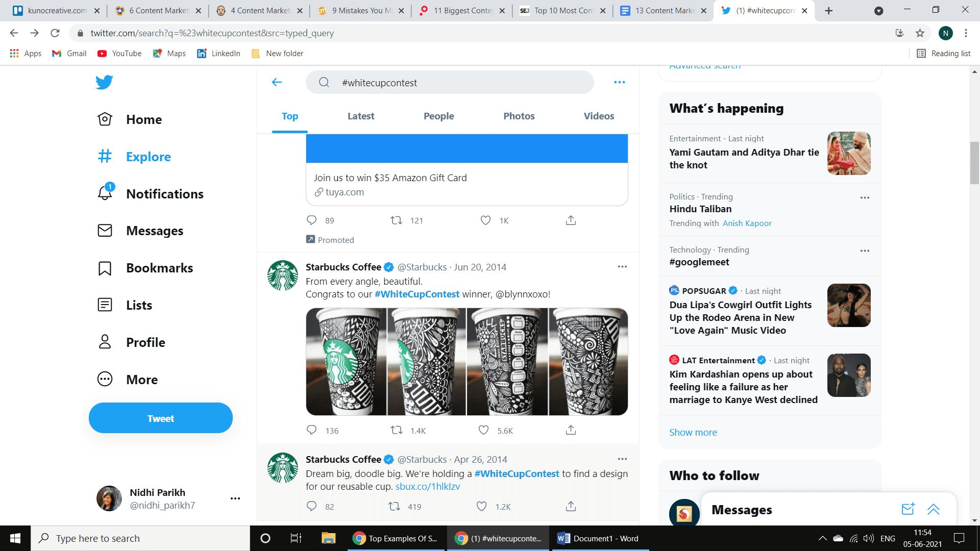Switch to the People tab

(x=438, y=116)
